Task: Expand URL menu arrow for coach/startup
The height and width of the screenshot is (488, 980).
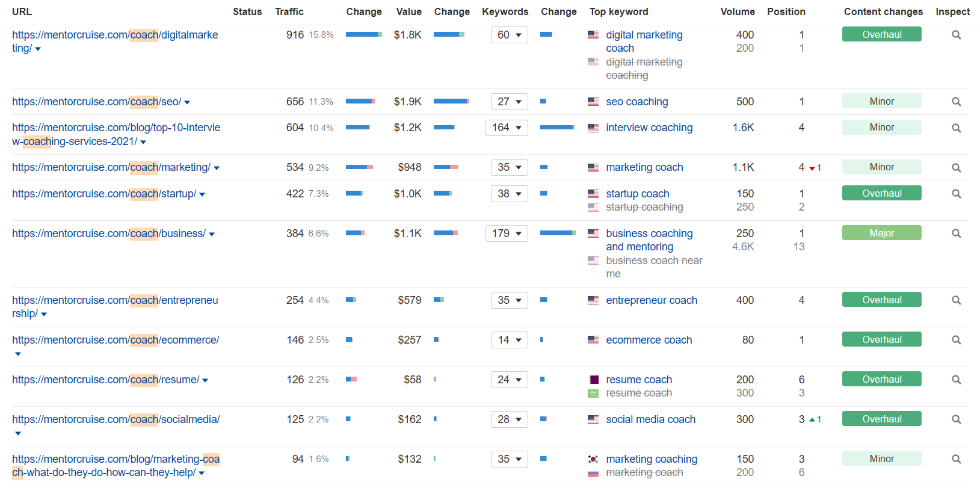Action: pos(202,195)
